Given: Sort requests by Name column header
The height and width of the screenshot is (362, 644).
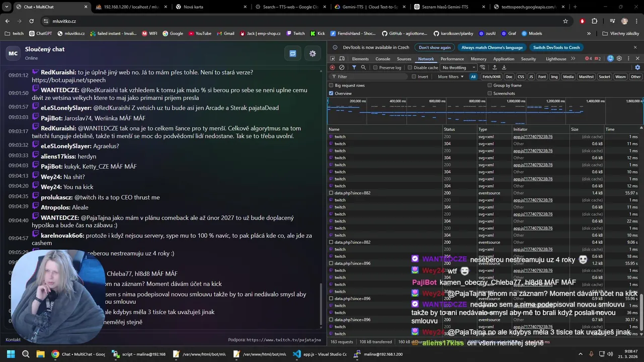Looking at the screenshot, I should click(384, 129).
